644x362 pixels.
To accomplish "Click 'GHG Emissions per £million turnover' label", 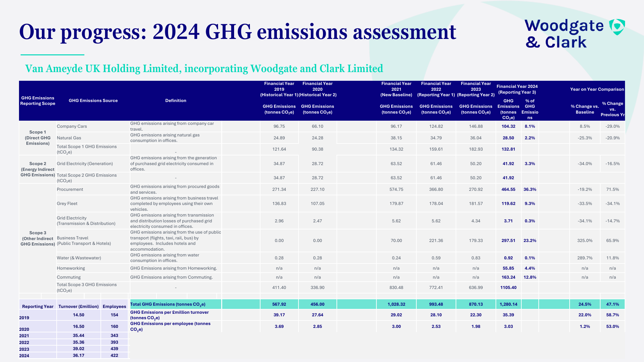I will coord(169,315).
